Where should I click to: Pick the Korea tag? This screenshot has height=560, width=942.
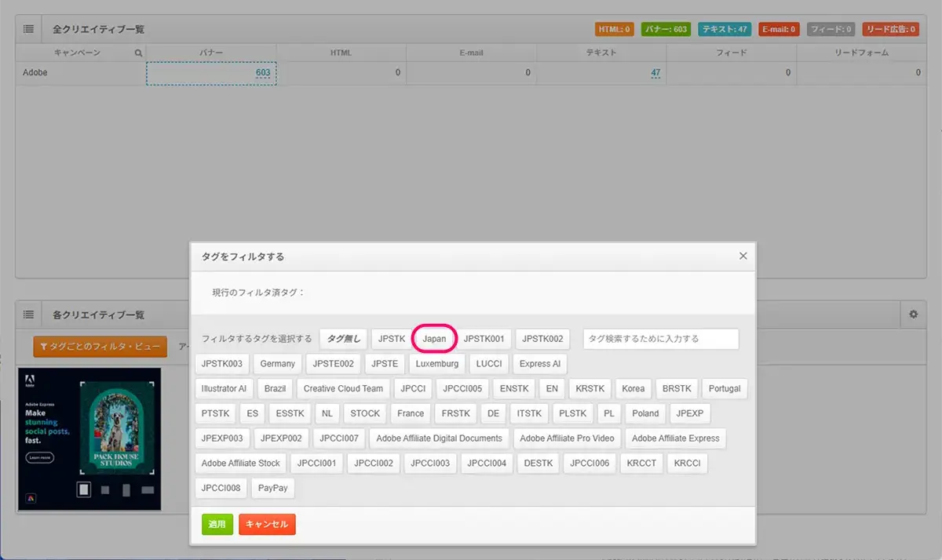click(633, 388)
